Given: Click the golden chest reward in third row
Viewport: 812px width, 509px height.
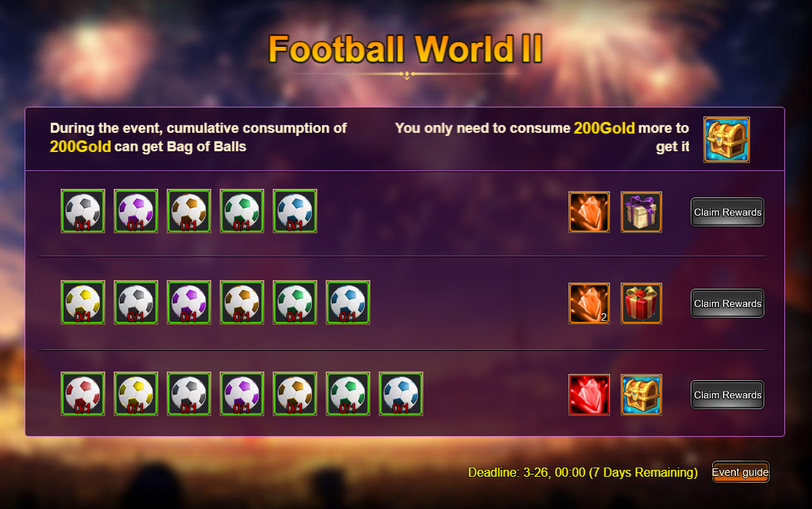Looking at the screenshot, I should click(641, 395).
